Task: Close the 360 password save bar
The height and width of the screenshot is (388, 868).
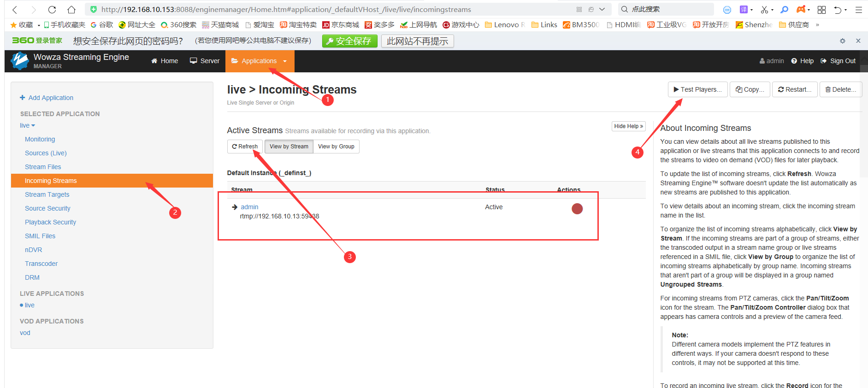Action: pyautogui.click(x=858, y=41)
